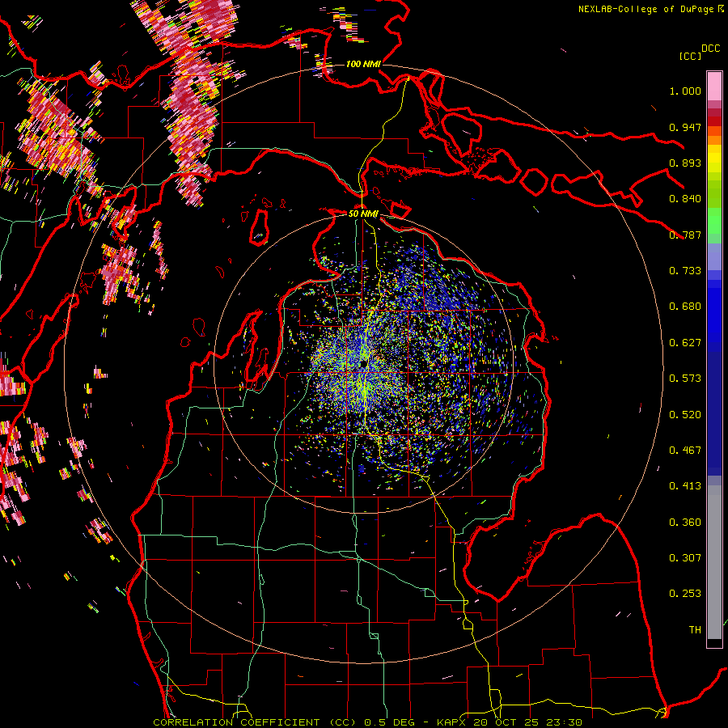Click the 1.000 value on the color scale
Viewport: 728px width, 728px height.
tap(685, 91)
